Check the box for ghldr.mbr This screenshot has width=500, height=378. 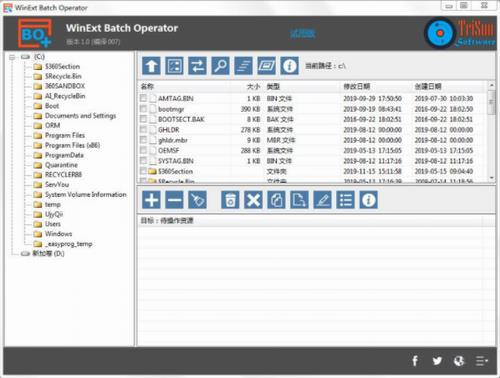(x=143, y=140)
